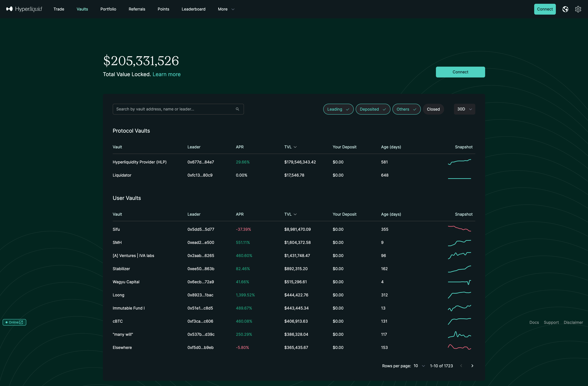
Task: Go to previous page arrow
Action: 461,366
